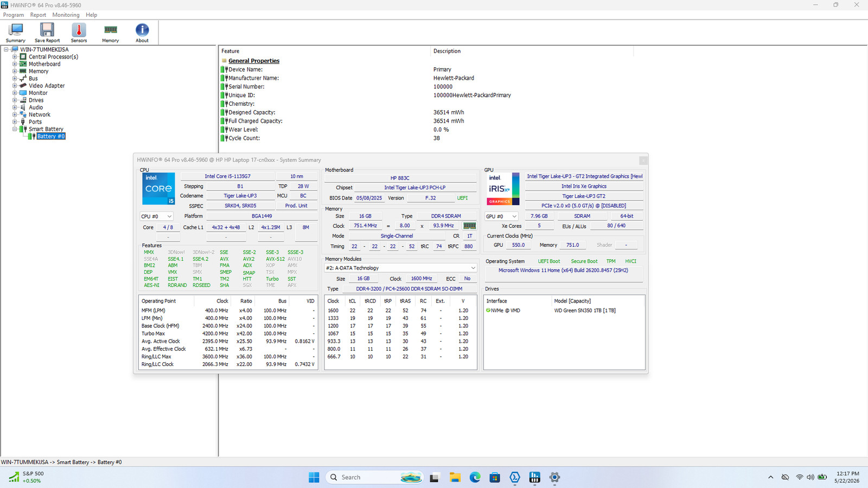Open the Summary toolbar button
868x488 pixels.
pyautogui.click(x=16, y=33)
